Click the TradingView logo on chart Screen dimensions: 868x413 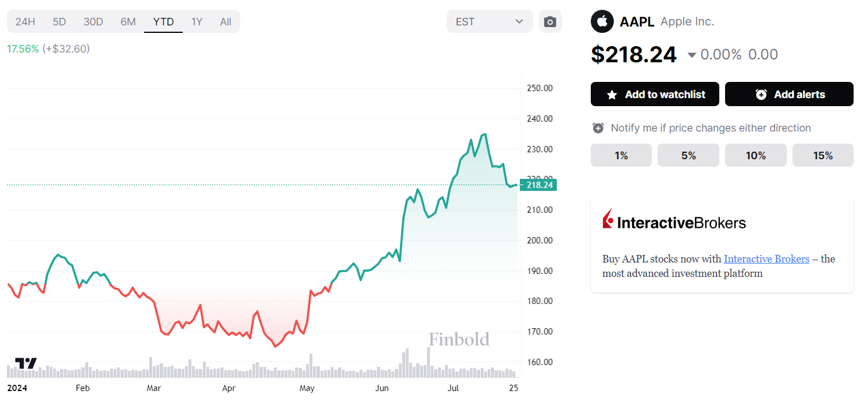(26, 363)
